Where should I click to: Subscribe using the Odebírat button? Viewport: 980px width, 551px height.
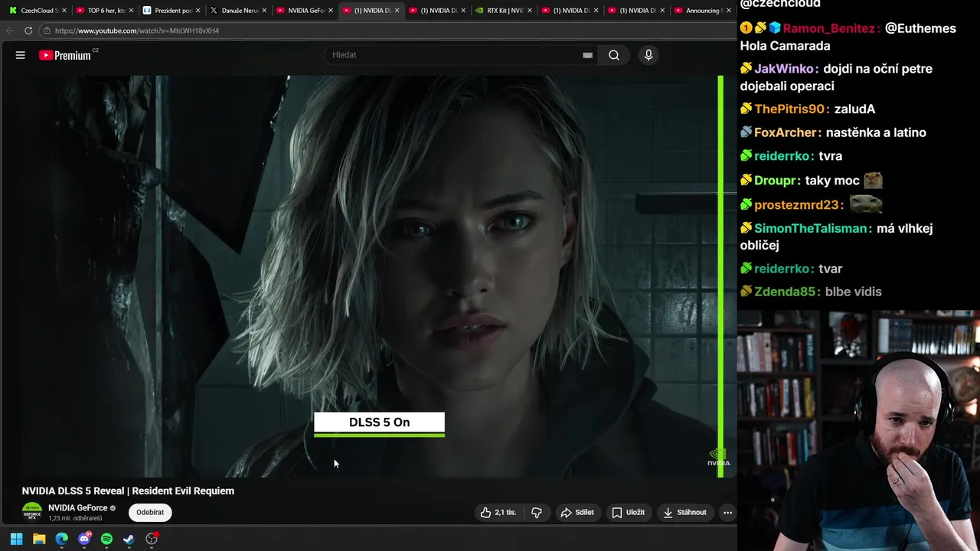tap(150, 513)
